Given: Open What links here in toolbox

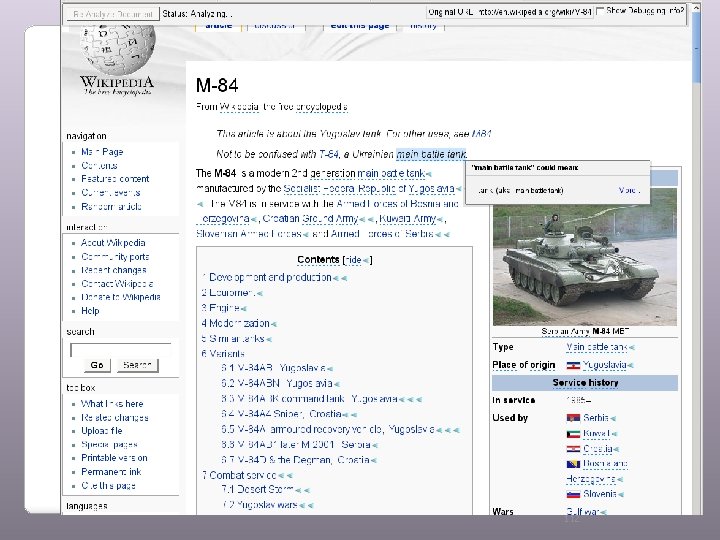Looking at the screenshot, I should click(x=112, y=404).
